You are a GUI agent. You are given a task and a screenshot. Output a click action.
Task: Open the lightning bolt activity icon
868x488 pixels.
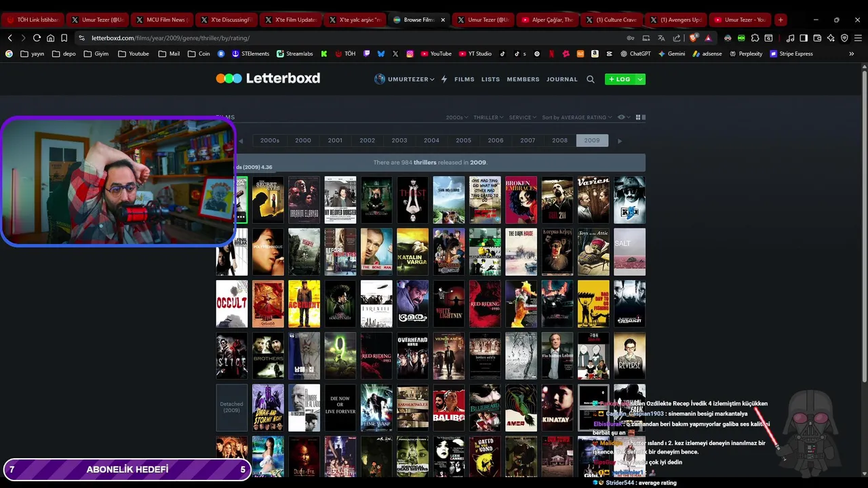[x=444, y=79]
